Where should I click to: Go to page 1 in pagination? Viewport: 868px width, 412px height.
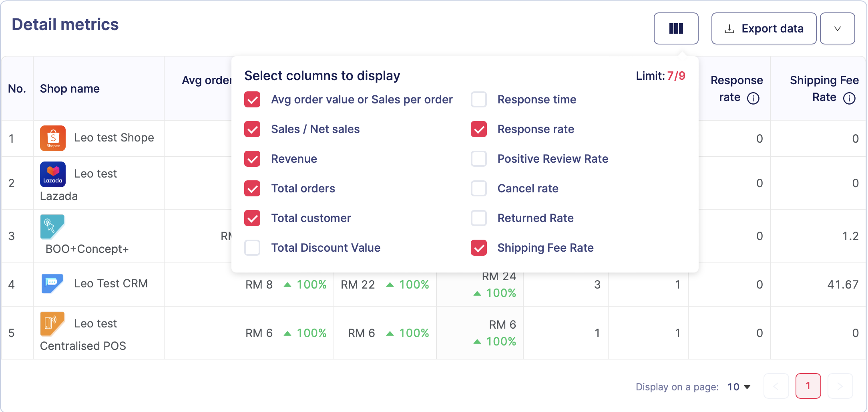(808, 386)
